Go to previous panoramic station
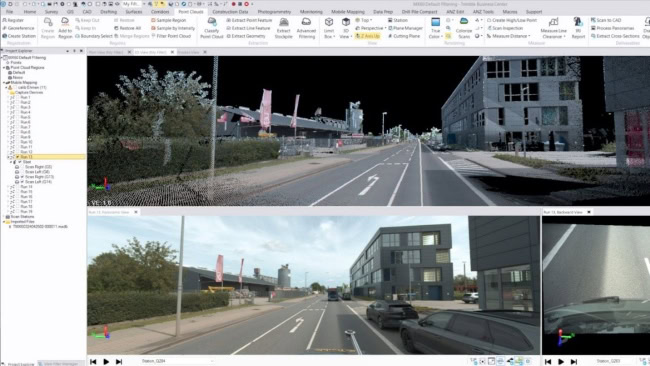This screenshot has height=366, width=650. pyautogui.click(x=93, y=361)
